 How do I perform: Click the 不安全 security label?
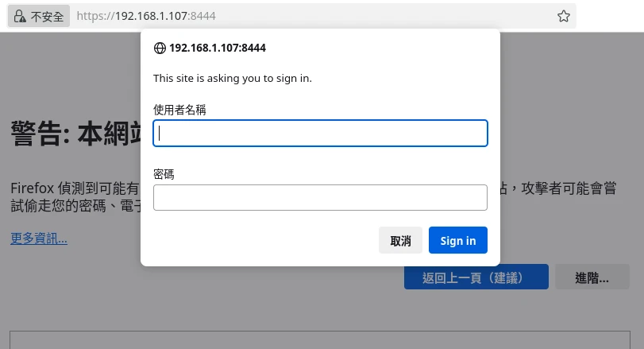[47, 16]
